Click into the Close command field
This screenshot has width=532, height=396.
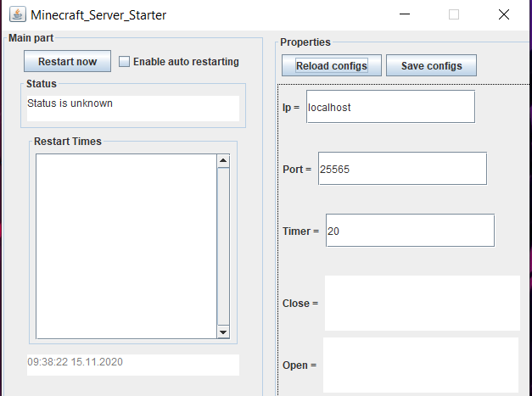pyautogui.click(x=422, y=303)
